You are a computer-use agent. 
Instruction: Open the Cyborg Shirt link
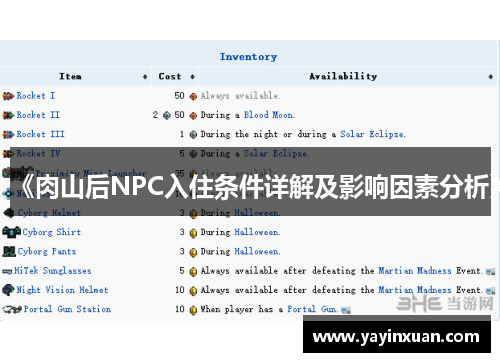pos(52,232)
